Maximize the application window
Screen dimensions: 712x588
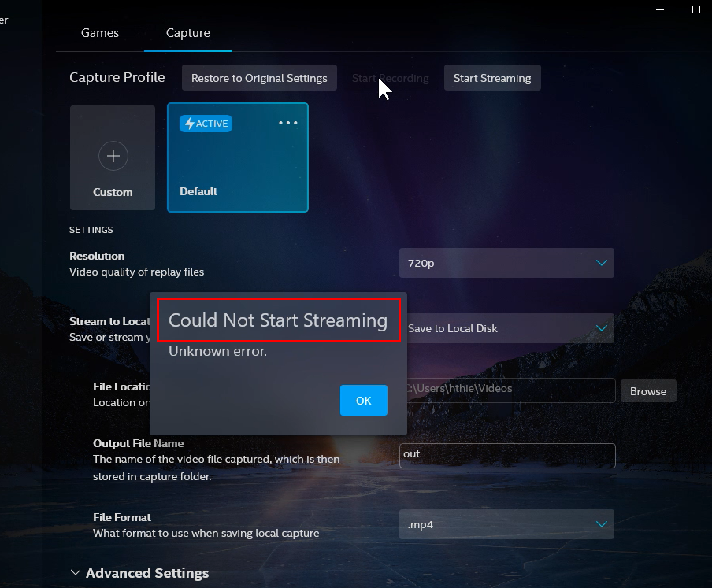[695, 9]
